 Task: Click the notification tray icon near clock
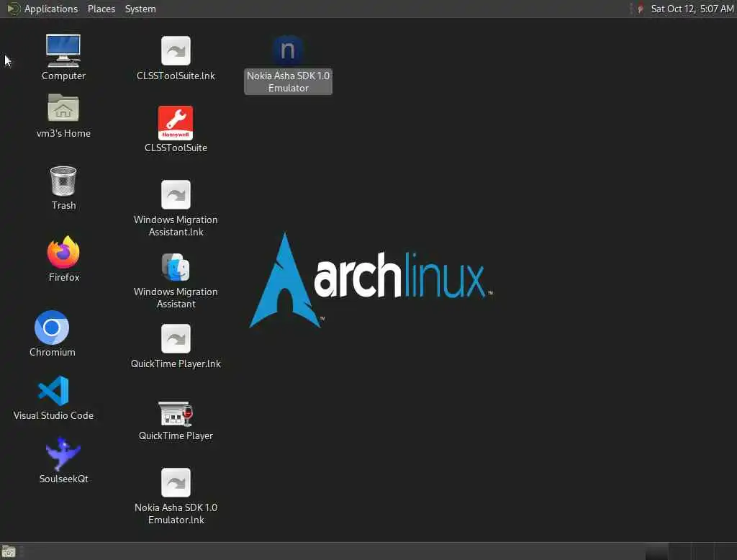pos(640,9)
